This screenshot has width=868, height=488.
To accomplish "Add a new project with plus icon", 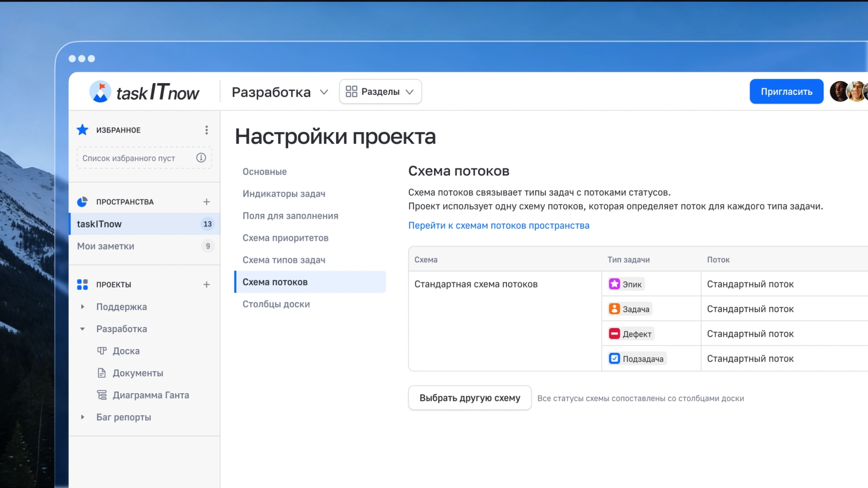I will (206, 284).
